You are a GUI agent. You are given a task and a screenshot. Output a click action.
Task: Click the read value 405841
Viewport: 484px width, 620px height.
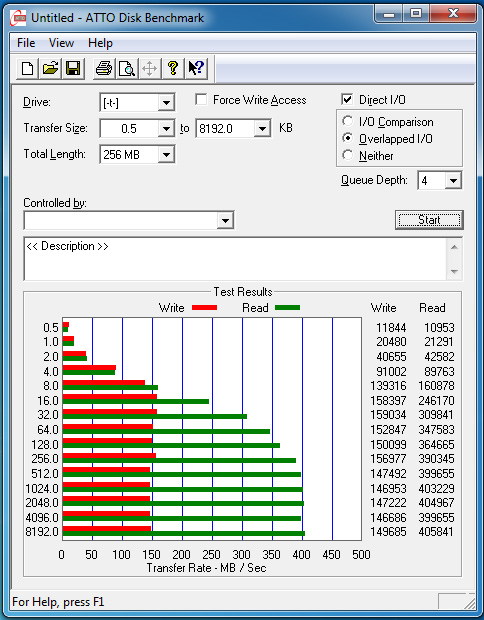(436, 532)
